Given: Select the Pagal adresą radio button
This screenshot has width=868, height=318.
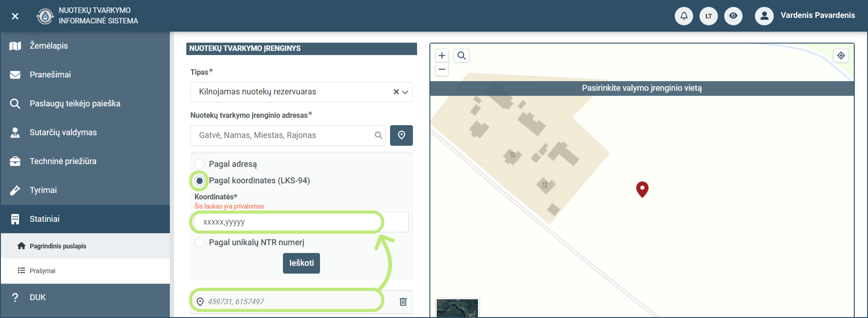Looking at the screenshot, I should click(x=200, y=164).
